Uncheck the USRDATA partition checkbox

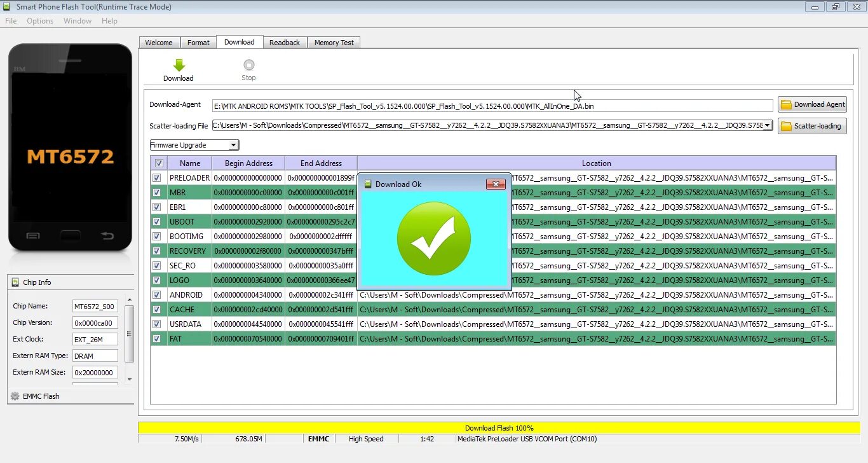(x=157, y=324)
